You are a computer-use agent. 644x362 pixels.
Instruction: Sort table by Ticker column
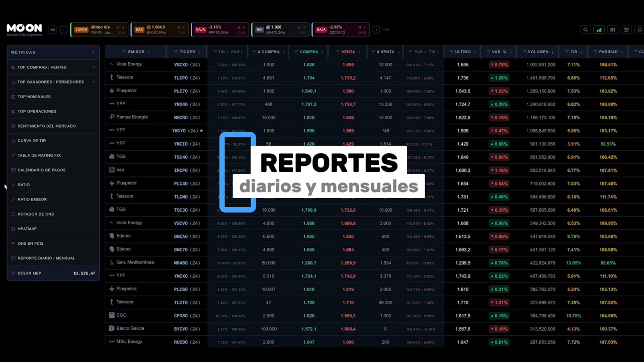187,52
